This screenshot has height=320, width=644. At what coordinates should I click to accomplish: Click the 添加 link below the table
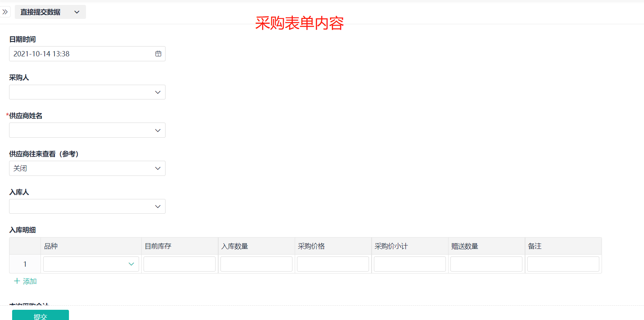(30, 281)
